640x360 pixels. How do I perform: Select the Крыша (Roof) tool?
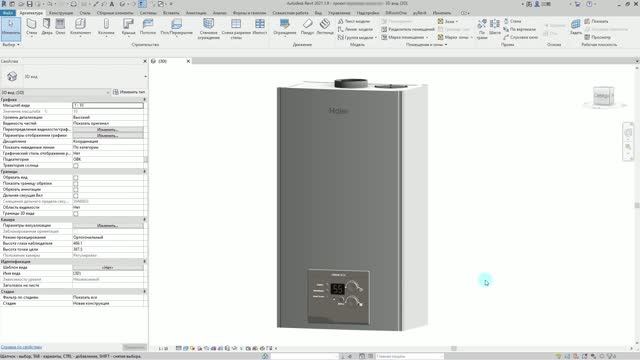click(x=128, y=27)
